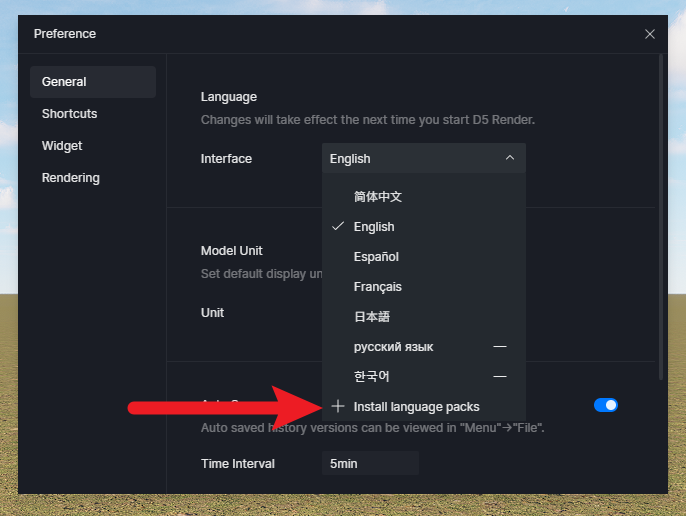Collapse the Interface language dropdown chevron
Screen dimensions: 686x516
pyautogui.click(x=510, y=159)
